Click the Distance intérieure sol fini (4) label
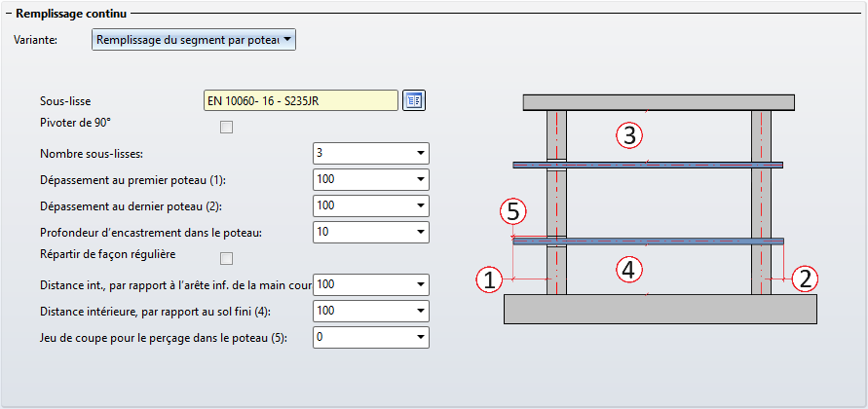 [x=155, y=312]
